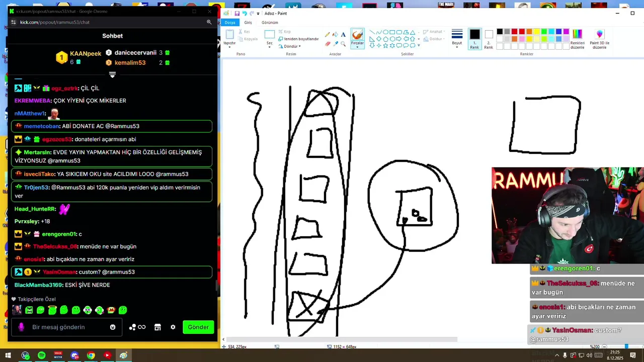Expand the Seç dropdown arrow
644x362 pixels.
tap(270, 47)
